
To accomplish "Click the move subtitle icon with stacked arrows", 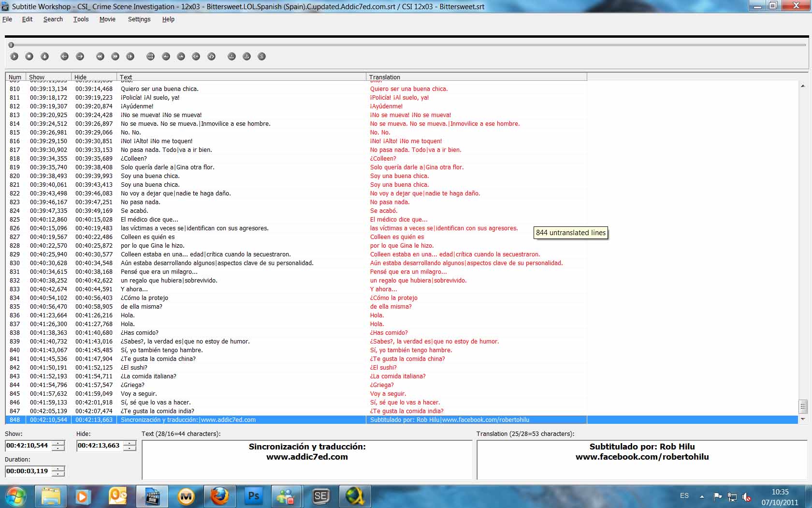I will pos(150,57).
